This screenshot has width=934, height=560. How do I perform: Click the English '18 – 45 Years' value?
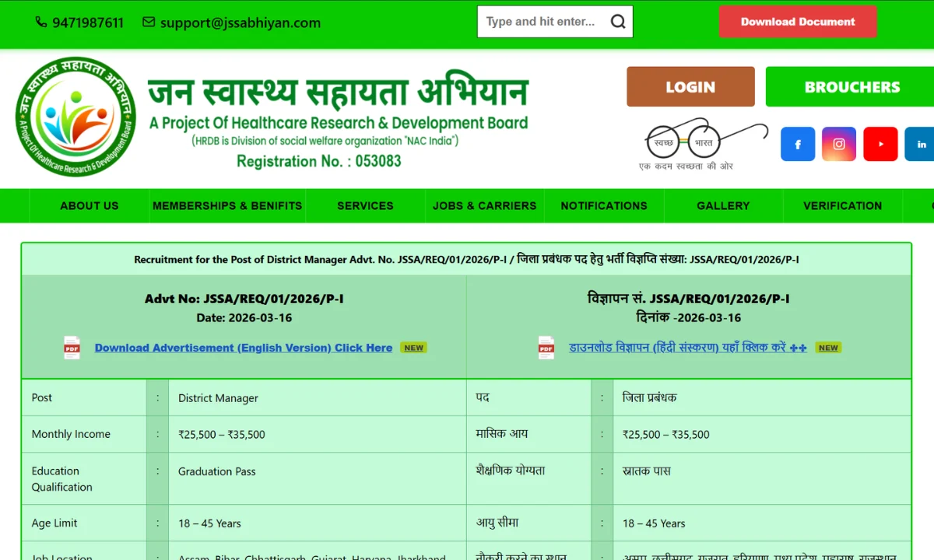point(209,523)
